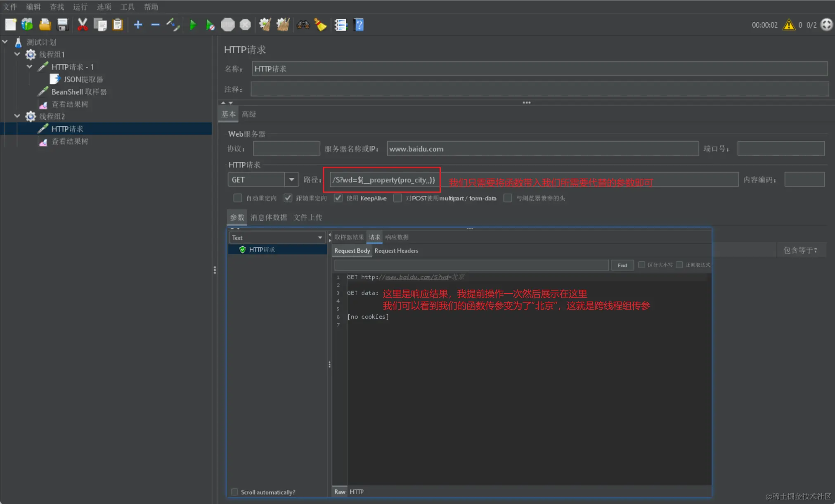Open the GET method dropdown
The image size is (835, 504).
[x=291, y=180]
